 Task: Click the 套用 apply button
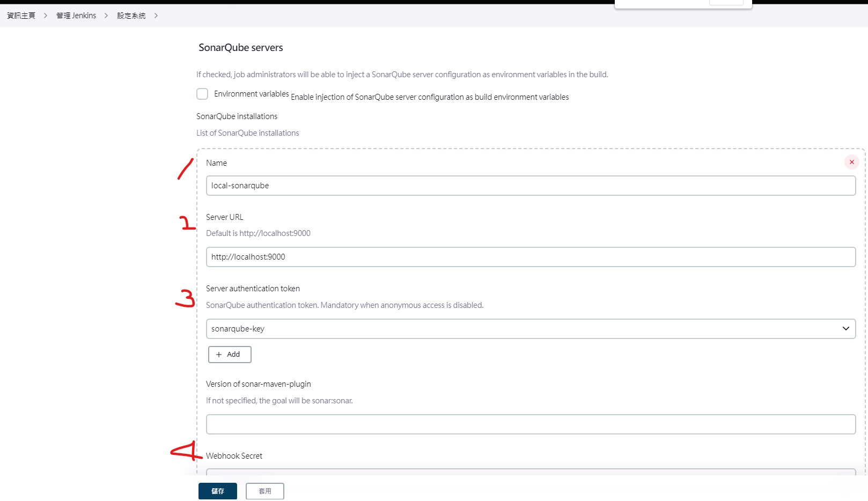tap(265, 491)
